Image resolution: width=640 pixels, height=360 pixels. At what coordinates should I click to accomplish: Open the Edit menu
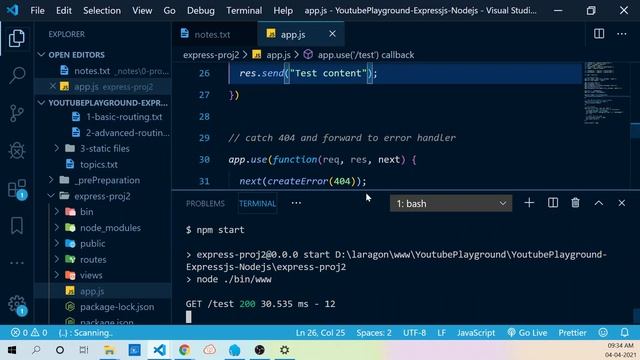64,10
